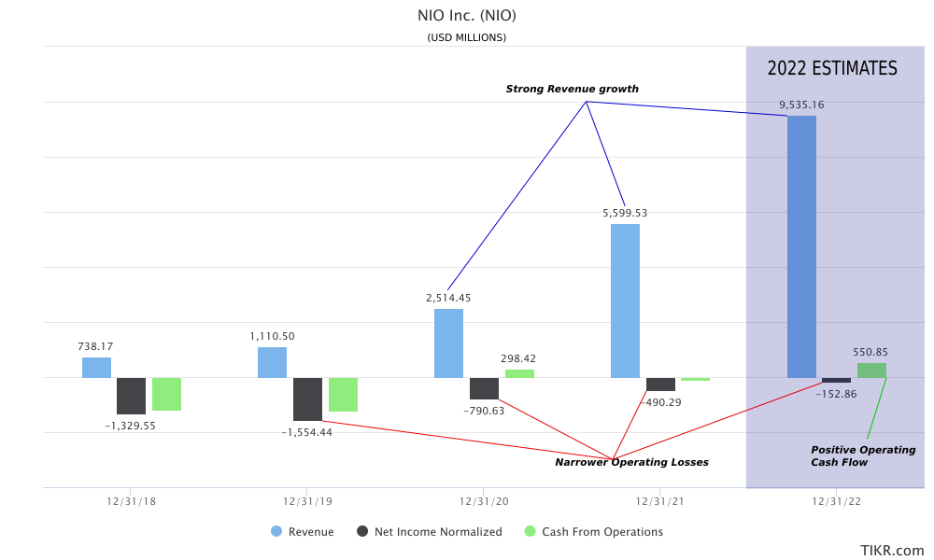Select the 2019 green cash from operations bar

tap(343, 395)
